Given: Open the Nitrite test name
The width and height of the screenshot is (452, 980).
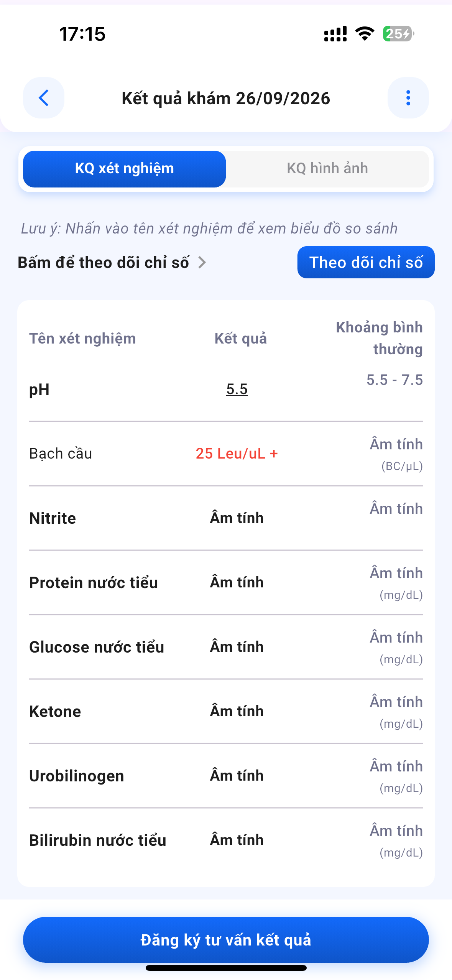Looking at the screenshot, I should [x=53, y=518].
